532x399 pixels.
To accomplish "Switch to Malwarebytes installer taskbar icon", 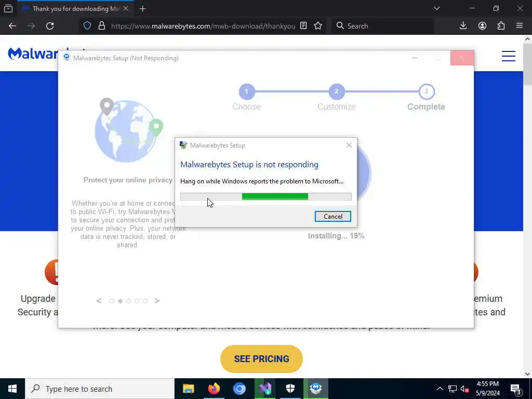I will [315, 389].
